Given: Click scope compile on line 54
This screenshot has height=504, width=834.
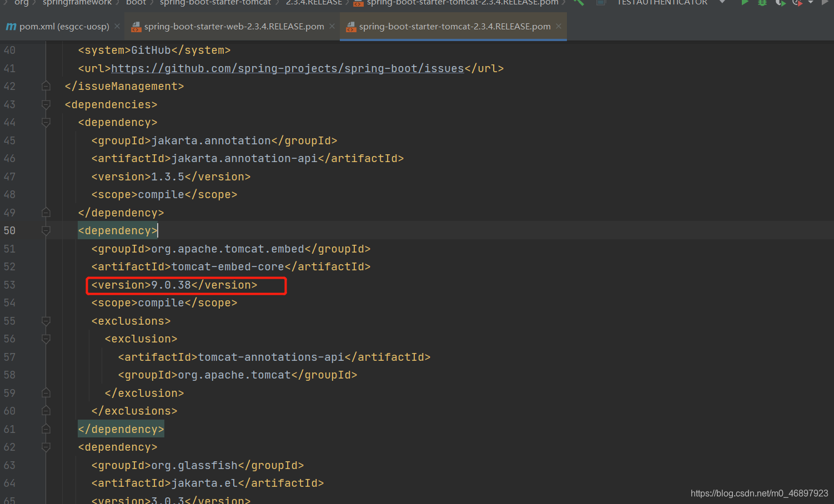Looking at the screenshot, I should point(164,303).
